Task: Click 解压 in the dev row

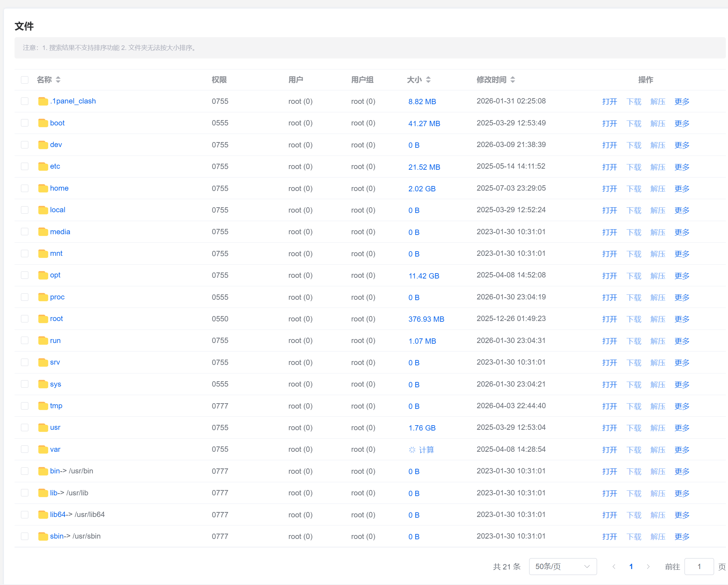Action: click(x=657, y=145)
